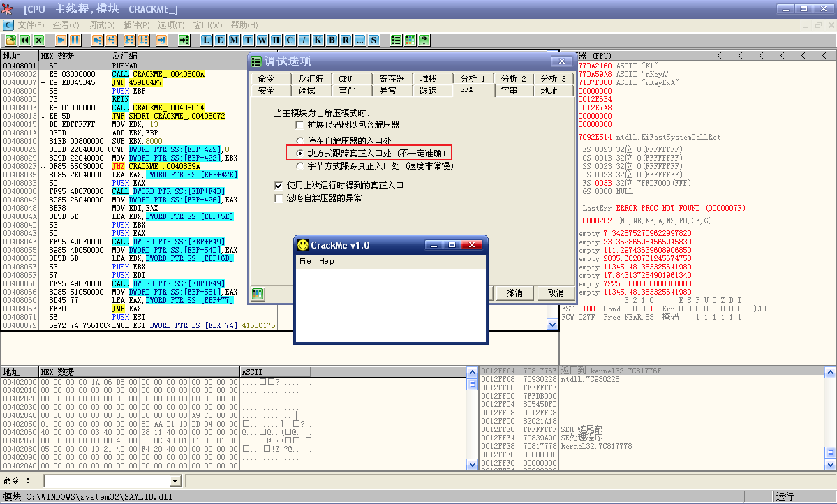Open the Breakpoints window via the B icon

(x=332, y=40)
